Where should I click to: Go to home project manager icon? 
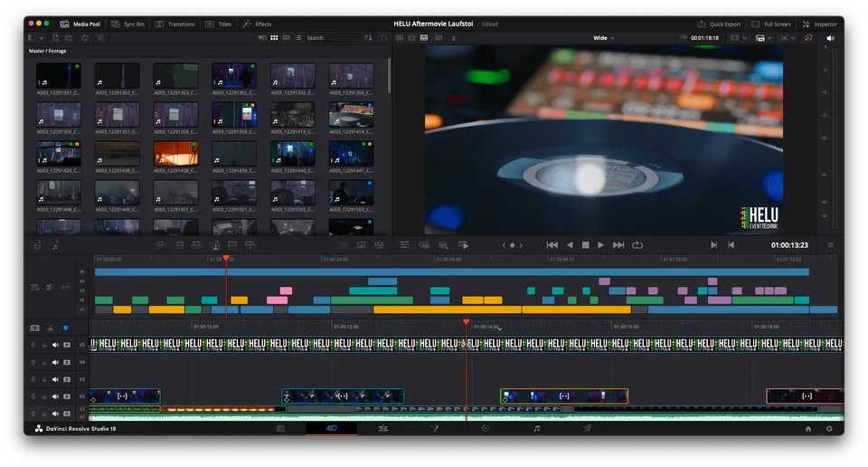tap(808, 429)
